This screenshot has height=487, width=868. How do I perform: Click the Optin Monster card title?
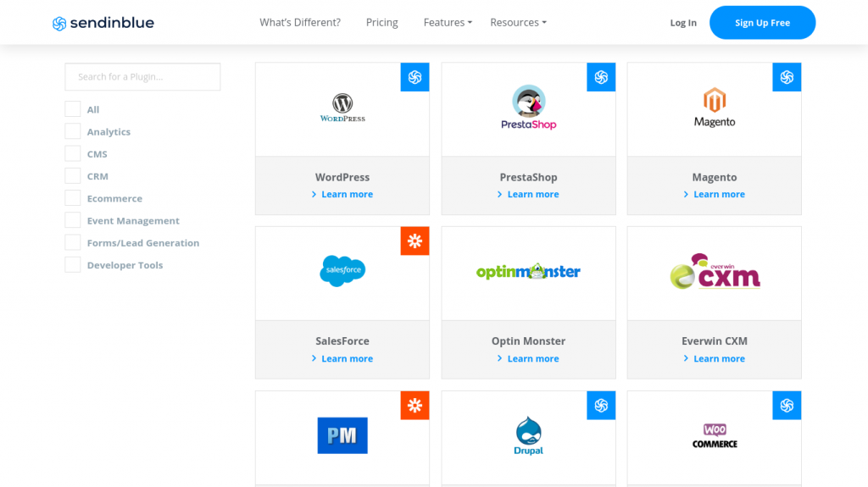click(x=529, y=340)
